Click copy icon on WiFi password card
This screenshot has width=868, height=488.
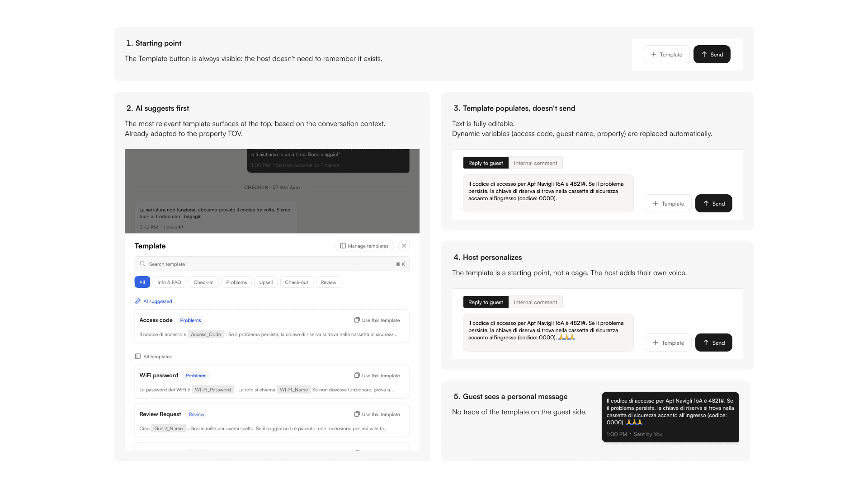pyautogui.click(x=357, y=375)
